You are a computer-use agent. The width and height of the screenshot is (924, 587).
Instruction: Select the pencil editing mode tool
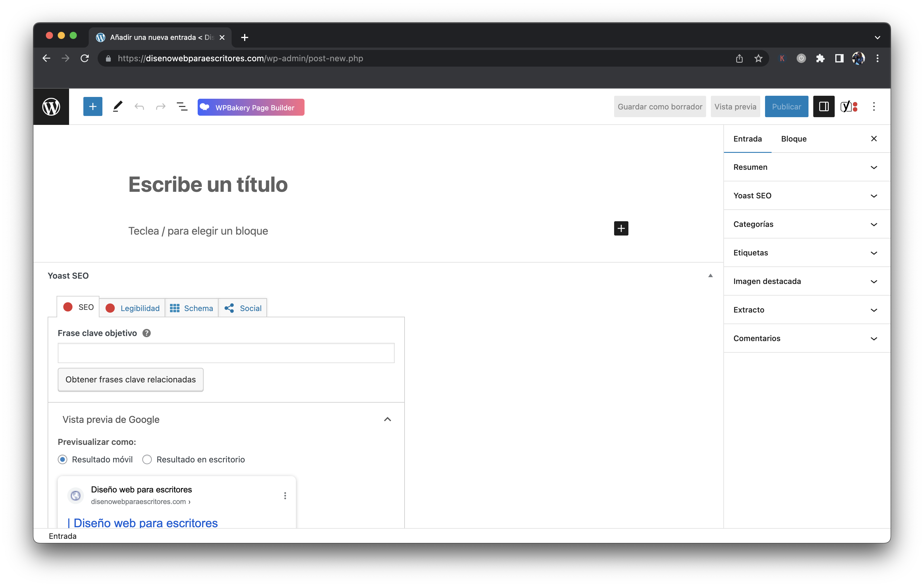(x=117, y=106)
